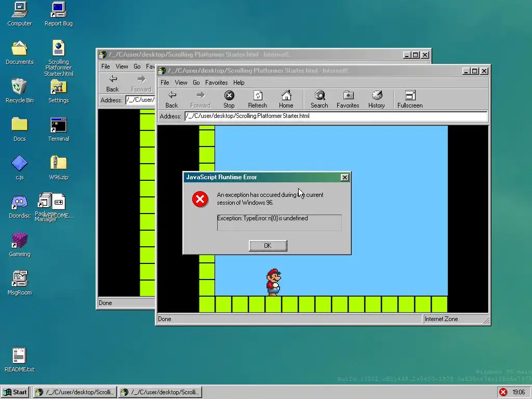Viewport: 532px width, 399px height.
Task: Open the Start menu
Action: 15,392
